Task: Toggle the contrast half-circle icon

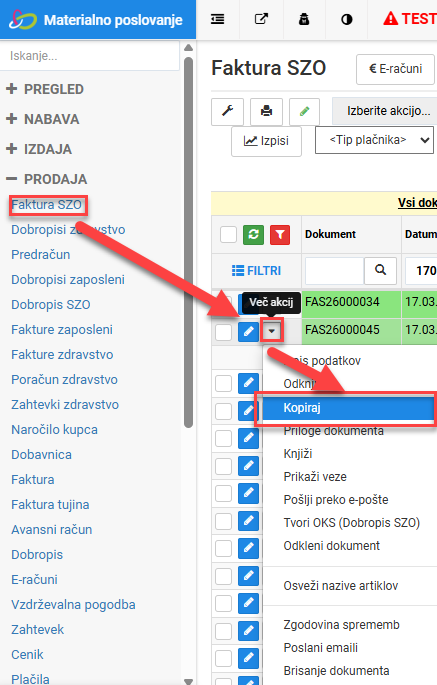Action: click(347, 19)
